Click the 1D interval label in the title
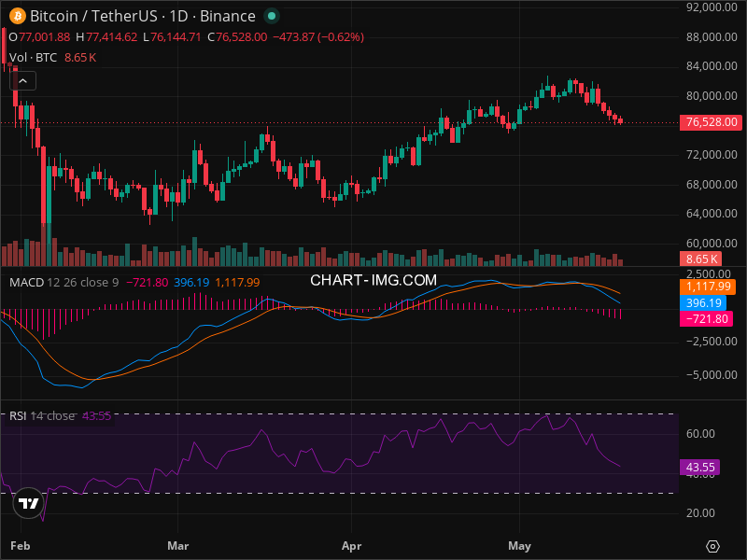 coord(178,16)
